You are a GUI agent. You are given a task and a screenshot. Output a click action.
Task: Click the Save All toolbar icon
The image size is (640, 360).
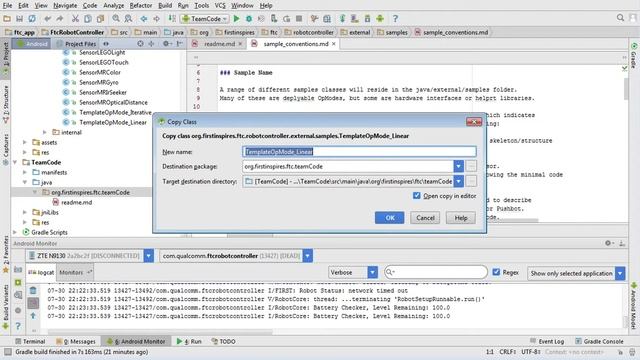pos(19,18)
